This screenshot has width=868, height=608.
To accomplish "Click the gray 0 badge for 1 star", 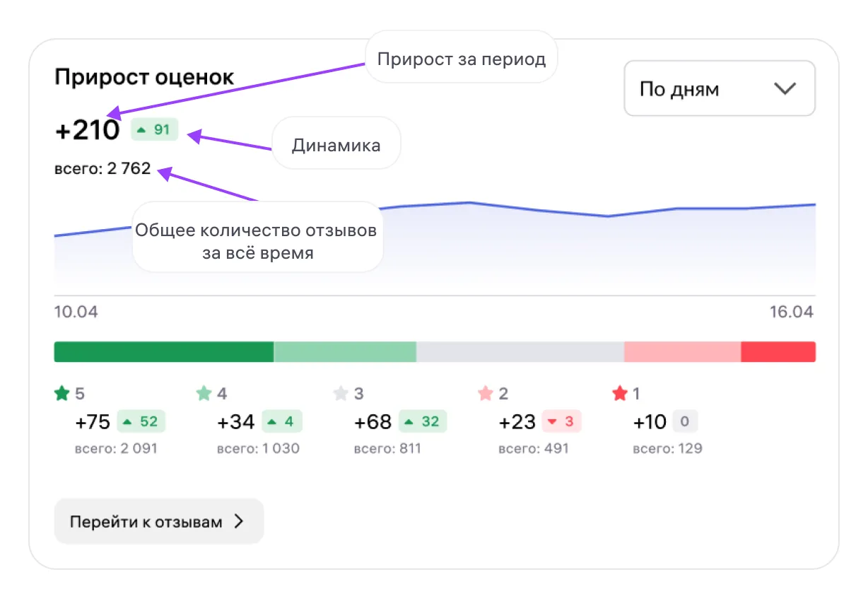I will point(684,422).
